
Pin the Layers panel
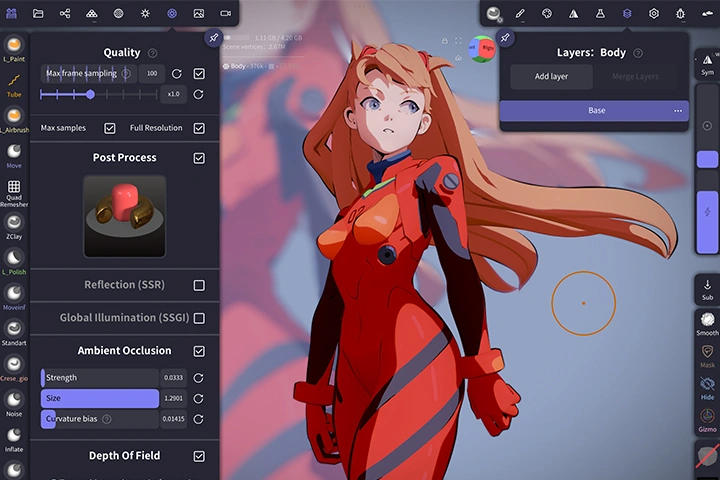(505, 38)
